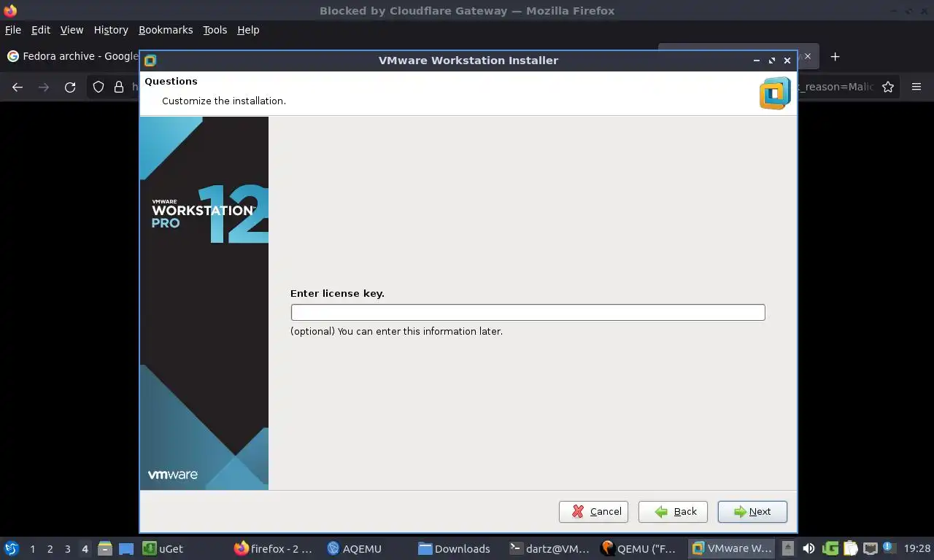Click VMware icon in installer title bar
The height and width of the screenshot is (560, 934).
point(150,61)
